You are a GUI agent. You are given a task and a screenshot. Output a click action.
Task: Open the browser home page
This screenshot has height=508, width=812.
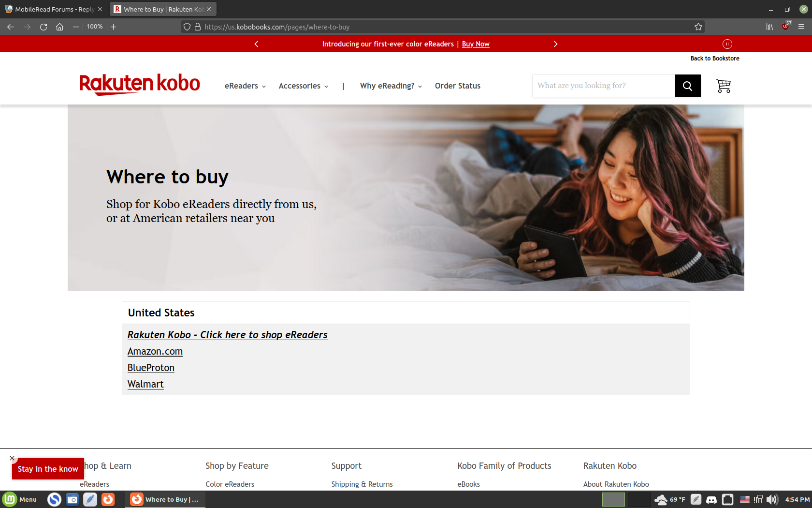[60, 27]
